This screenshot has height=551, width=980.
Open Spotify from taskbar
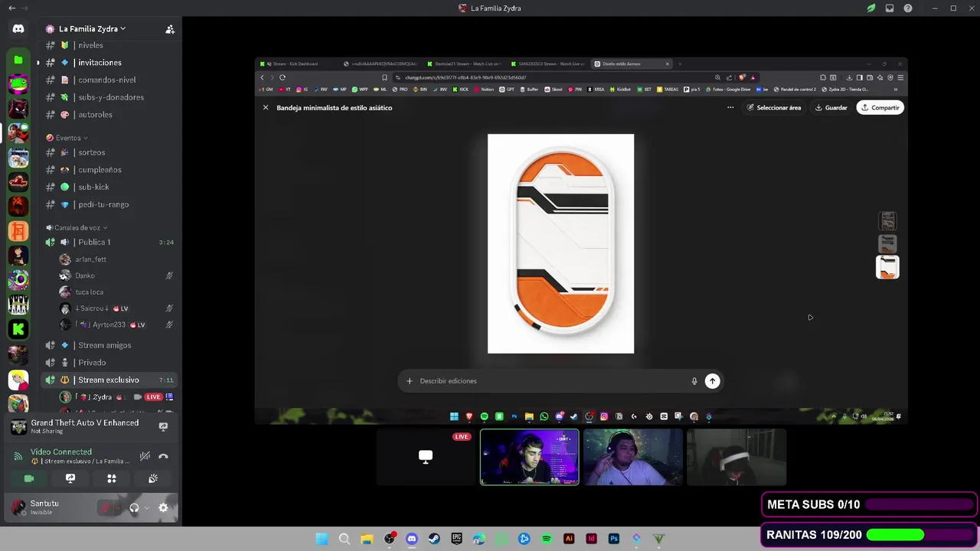click(547, 539)
